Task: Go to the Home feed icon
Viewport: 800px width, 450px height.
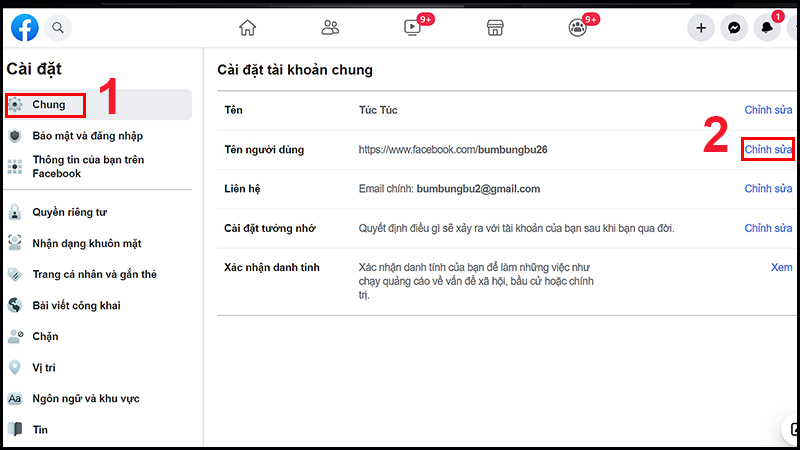Action: pos(247,28)
